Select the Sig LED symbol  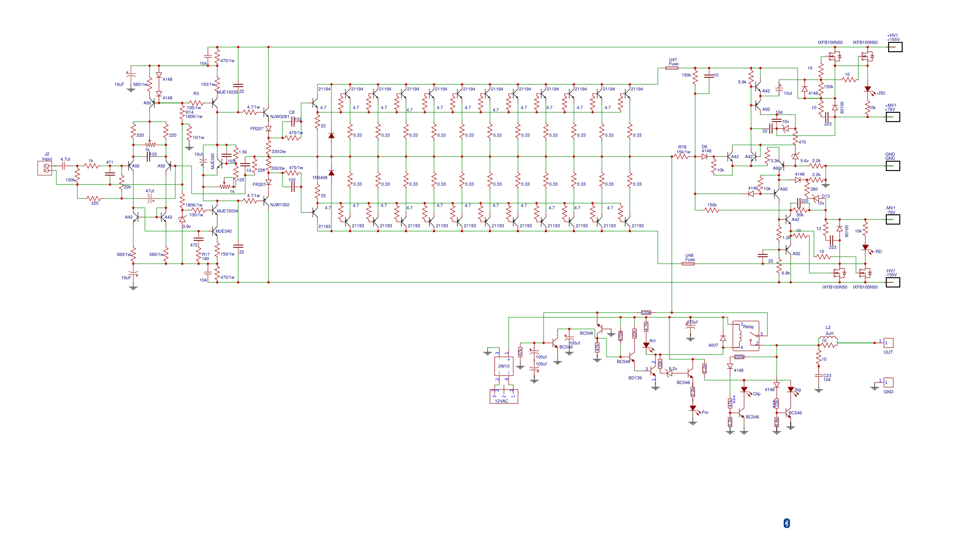(x=791, y=390)
